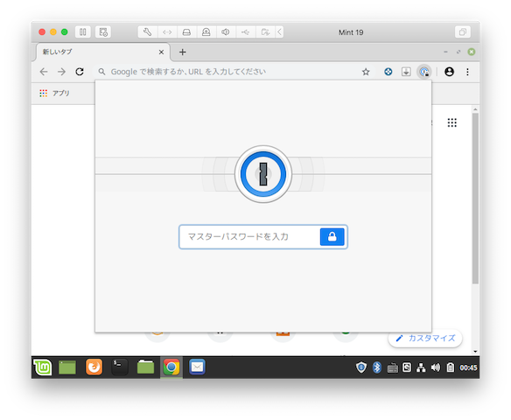Click the USB icon in VM toolbar
511x420 pixels.
[x=245, y=31]
